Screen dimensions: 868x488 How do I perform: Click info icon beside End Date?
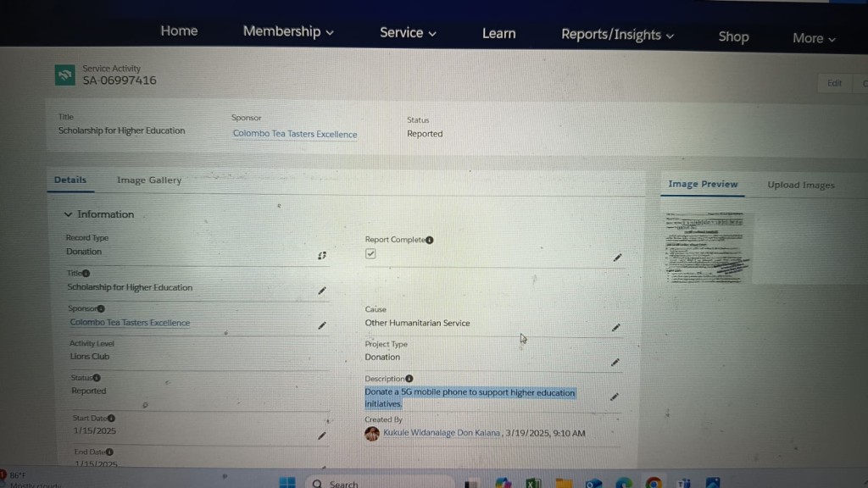[x=109, y=452]
